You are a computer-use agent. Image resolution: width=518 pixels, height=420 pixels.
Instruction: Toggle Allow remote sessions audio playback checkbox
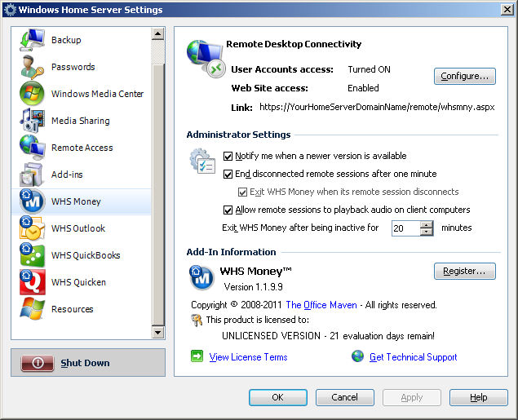coord(228,210)
